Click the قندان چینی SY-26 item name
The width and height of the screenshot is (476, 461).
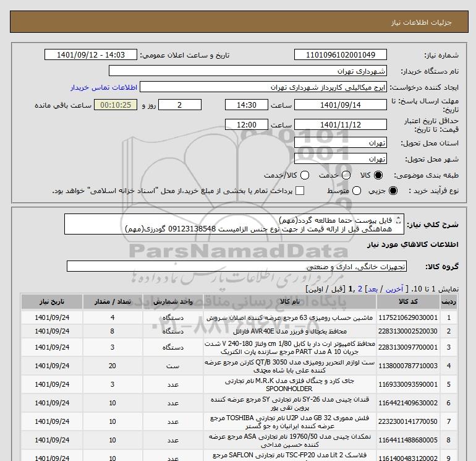[289, 403]
